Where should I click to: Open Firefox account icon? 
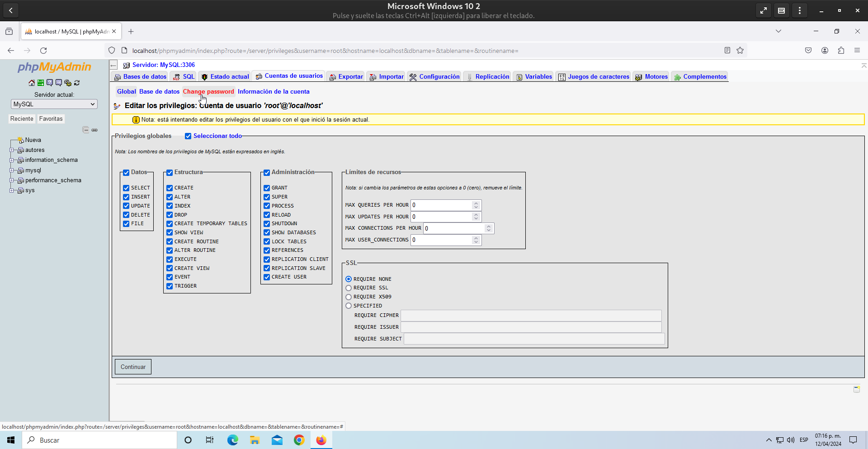point(825,50)
